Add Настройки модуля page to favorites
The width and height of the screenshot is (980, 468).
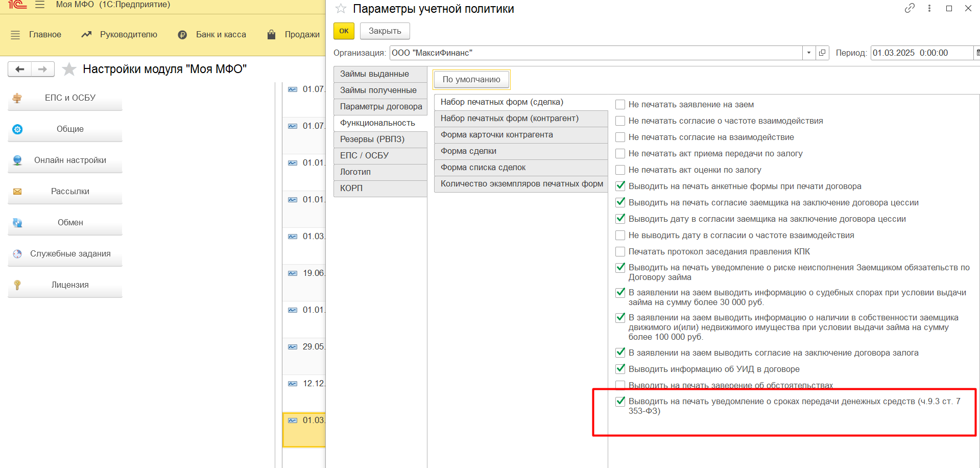[x=69, y=69]
